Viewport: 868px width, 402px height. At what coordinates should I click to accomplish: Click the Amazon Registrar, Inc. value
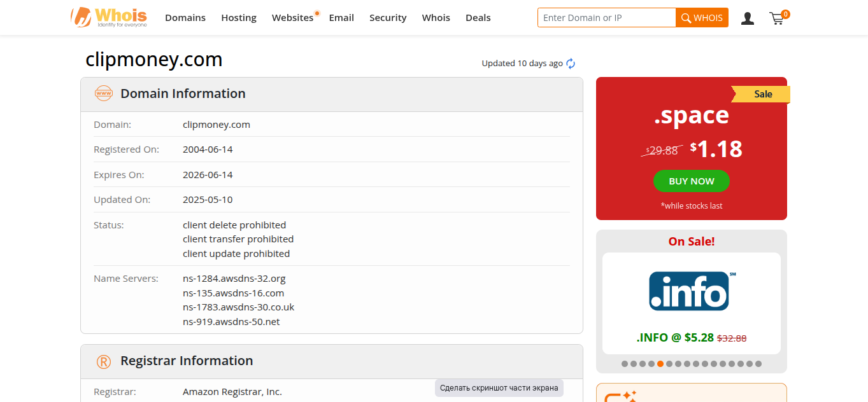232,392
